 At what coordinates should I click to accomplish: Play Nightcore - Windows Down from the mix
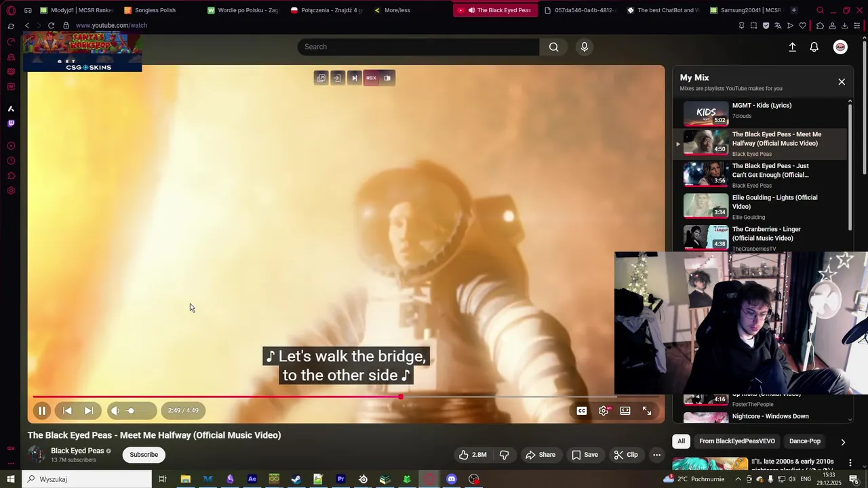click(759, 416)
